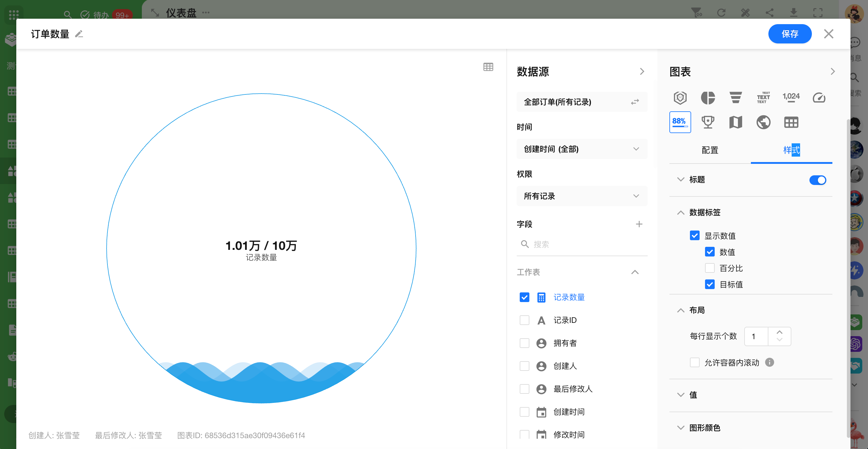Screen dimensions: 868x449
Task: Select the pivot table chart icon
Action: click(x=791, y=122)
